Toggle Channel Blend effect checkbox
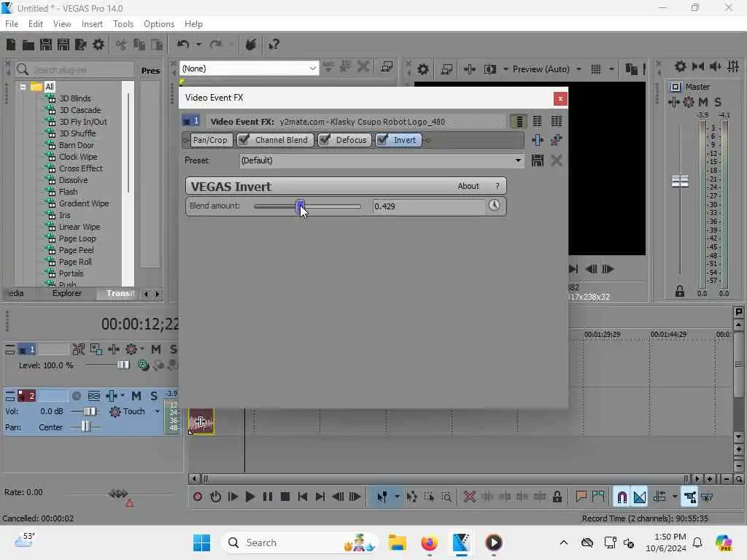The image size is (747, 560). pos(244,140)
